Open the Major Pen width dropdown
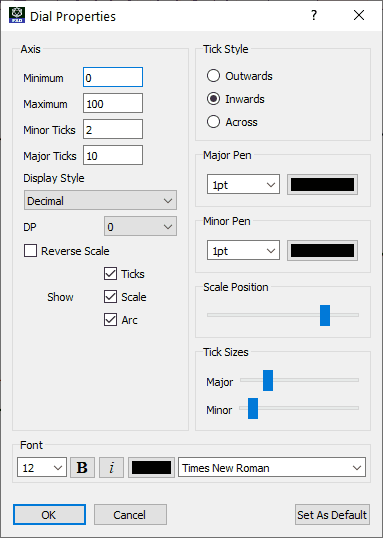383x538 pixels. point(243,185)
